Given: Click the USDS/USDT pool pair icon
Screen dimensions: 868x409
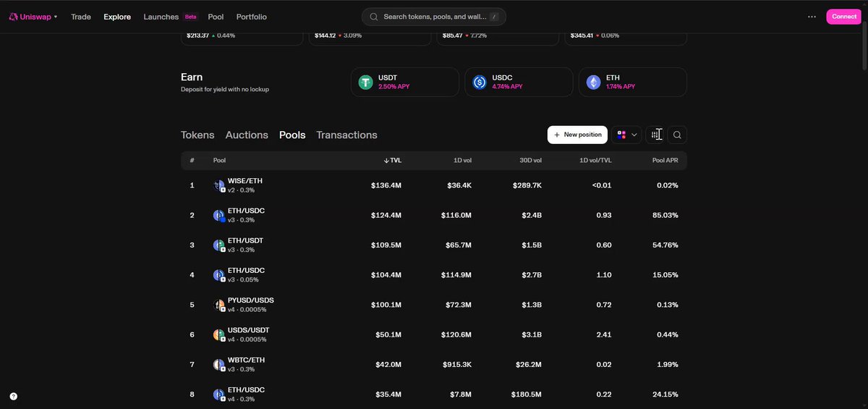Looking at the screenshot, I should pyautogui.click(x=219, y=334).
